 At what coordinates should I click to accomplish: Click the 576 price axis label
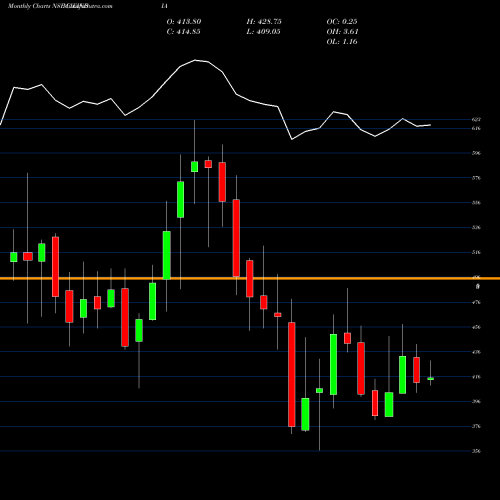pyautogui.click(x=476, y=178)
